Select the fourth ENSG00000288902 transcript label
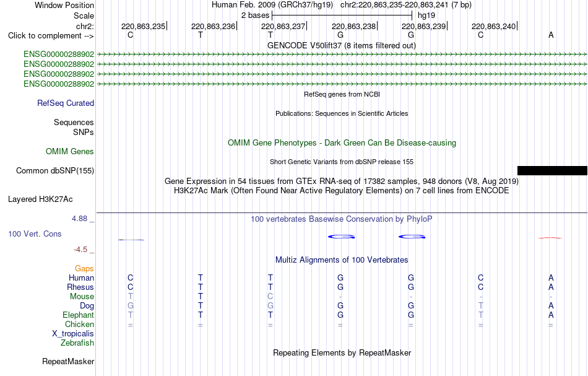588x376 pixels. click(59, 84)
